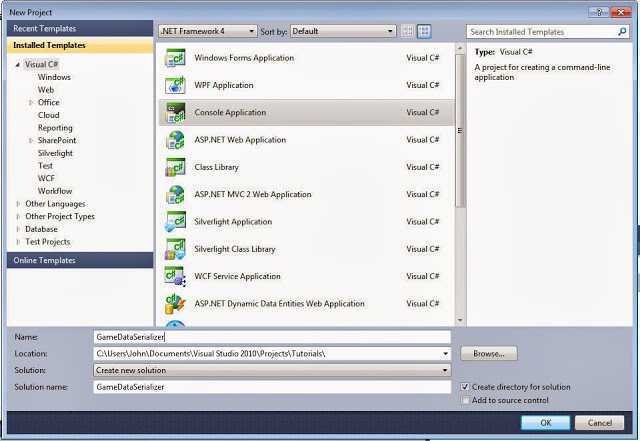
Task: Open the .NET Framework 4 version dropdown
Action: click(208, 31)
